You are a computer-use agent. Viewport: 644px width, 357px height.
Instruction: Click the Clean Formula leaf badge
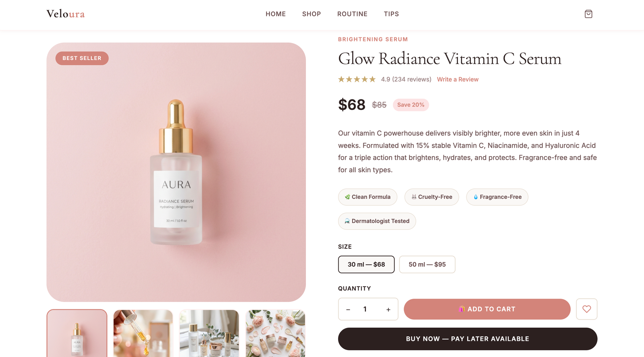367,197
